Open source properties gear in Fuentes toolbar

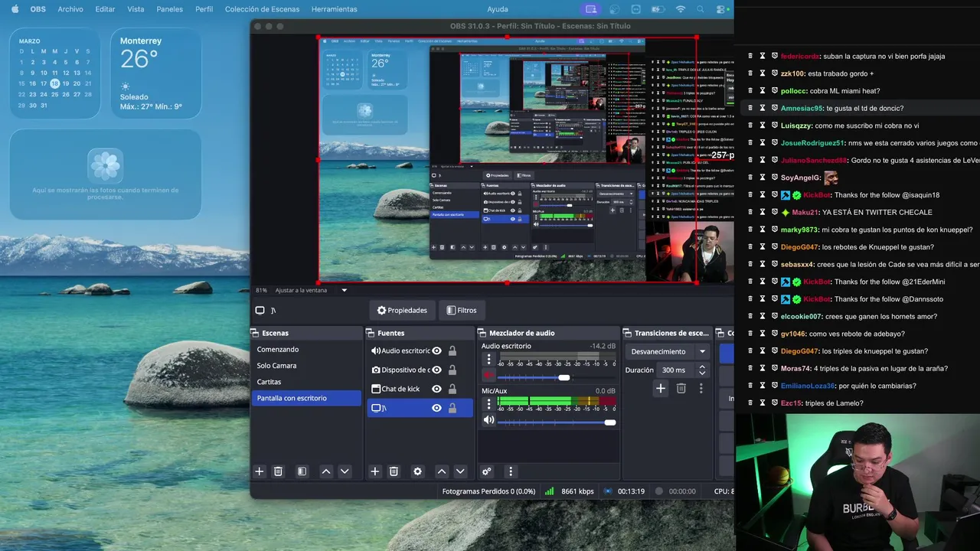pyautogui.click(x=417, y=471)
